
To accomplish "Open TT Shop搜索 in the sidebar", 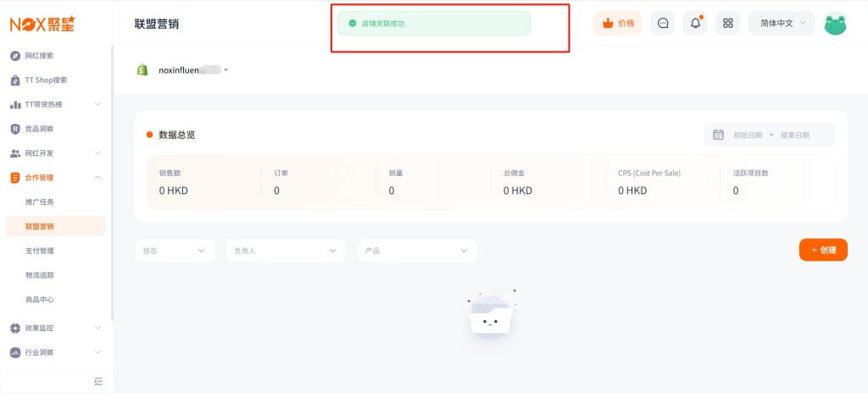I will (46, 80).
